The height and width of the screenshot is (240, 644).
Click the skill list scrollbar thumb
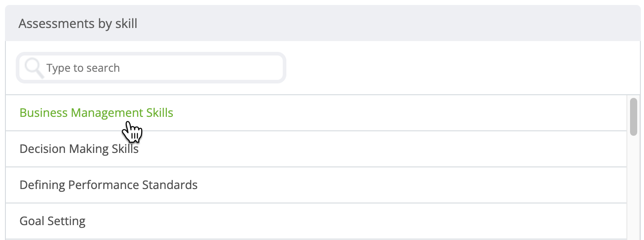634,116
